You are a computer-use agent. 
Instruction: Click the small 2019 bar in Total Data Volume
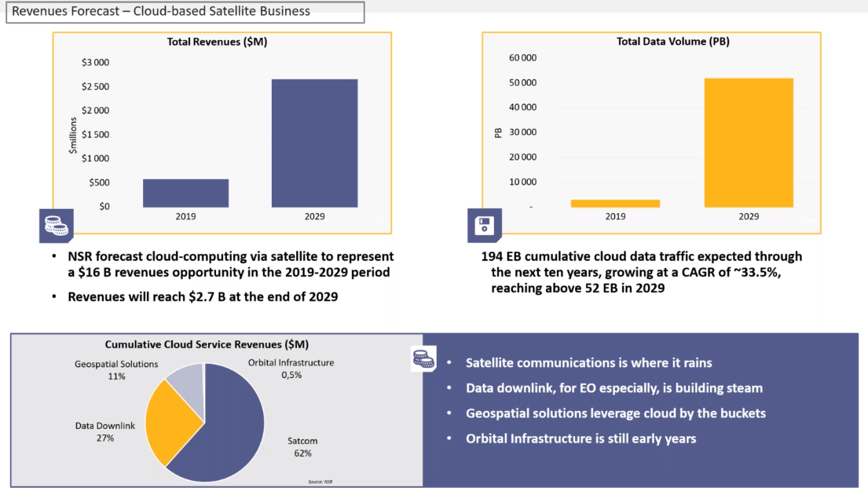(615, 204)
